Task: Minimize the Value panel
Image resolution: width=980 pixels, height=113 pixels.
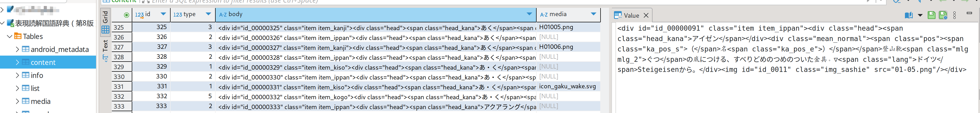Action: pyautogui.click(x=969, y=13)
